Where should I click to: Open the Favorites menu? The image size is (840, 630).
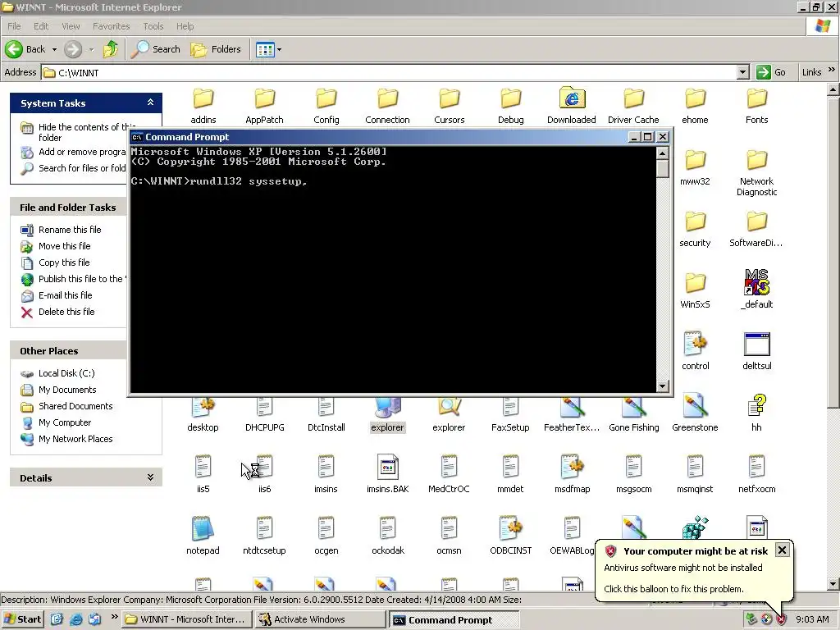(x=111, y=26)
